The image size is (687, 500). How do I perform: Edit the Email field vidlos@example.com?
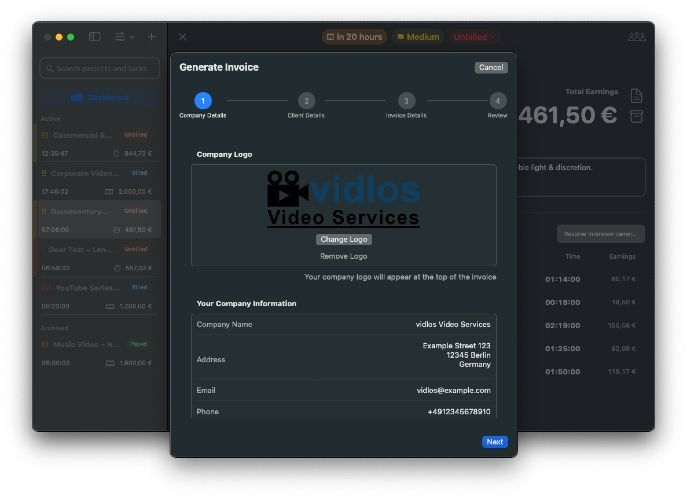[x=453, y=390]
